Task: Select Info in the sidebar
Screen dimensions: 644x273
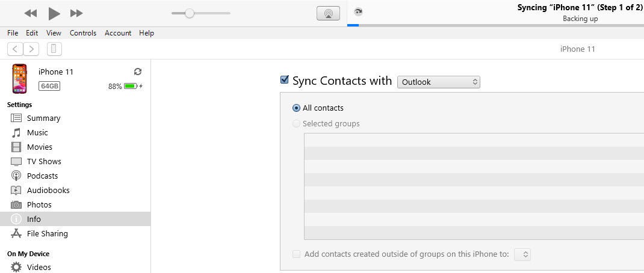Action: coord(75,219)
